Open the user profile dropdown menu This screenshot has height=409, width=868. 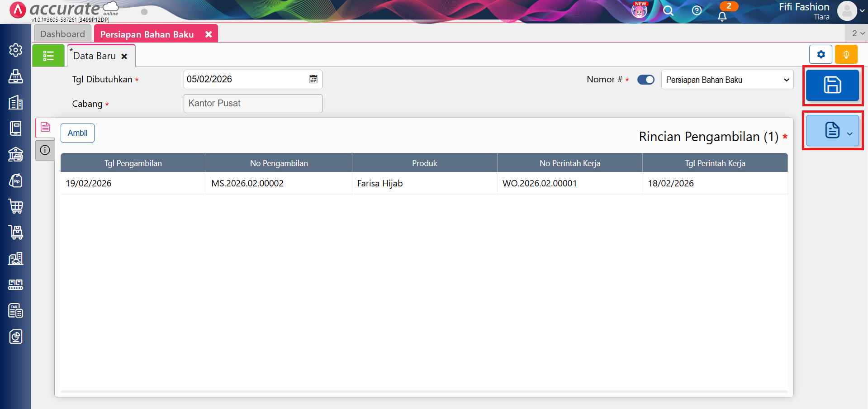pyautogui.click(x=850, y=11)
